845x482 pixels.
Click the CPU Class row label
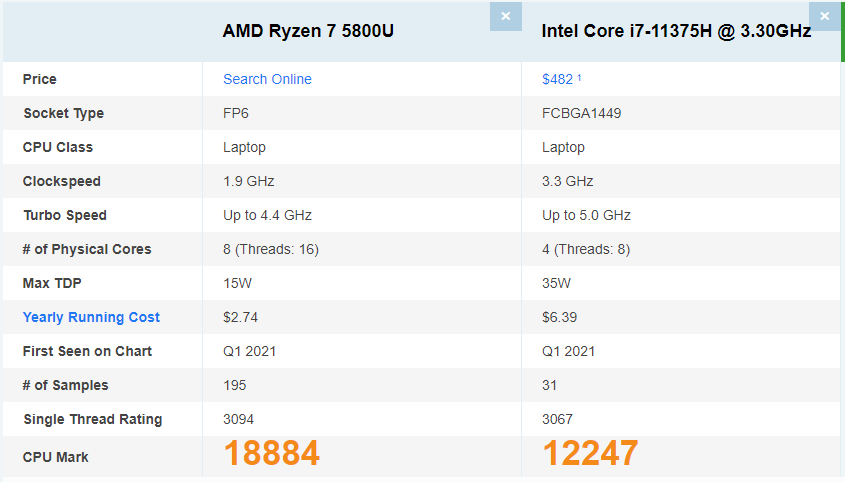coord(58,147)
